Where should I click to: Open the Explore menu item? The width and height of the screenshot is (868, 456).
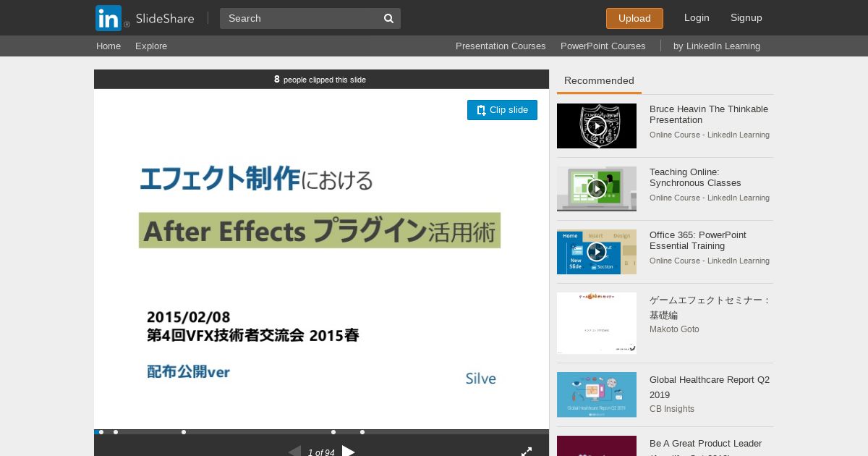click(151, 46)
